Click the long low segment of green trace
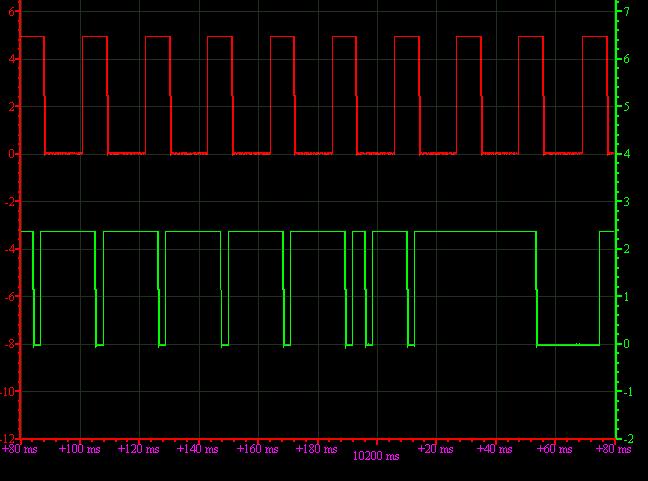The image size is (648, 481). [x=568, y=344]
